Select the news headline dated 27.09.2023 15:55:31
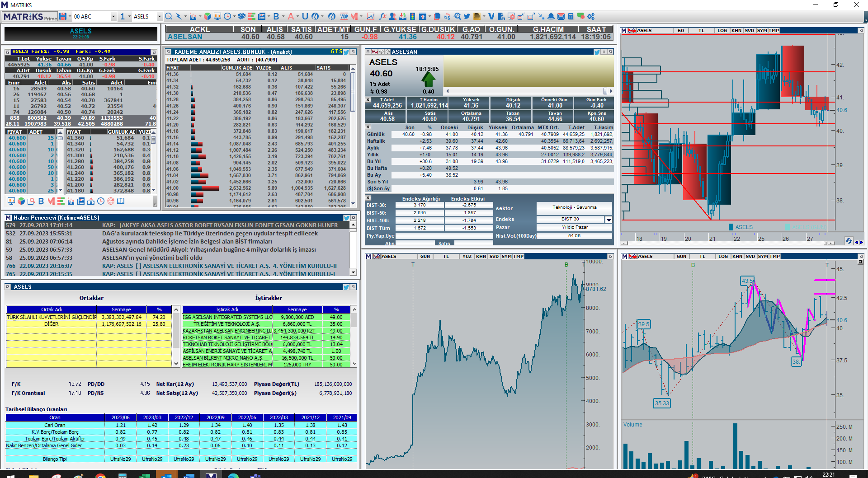This screenshot has width=868, height=478. pyautogui.click(x=210, y=234)
